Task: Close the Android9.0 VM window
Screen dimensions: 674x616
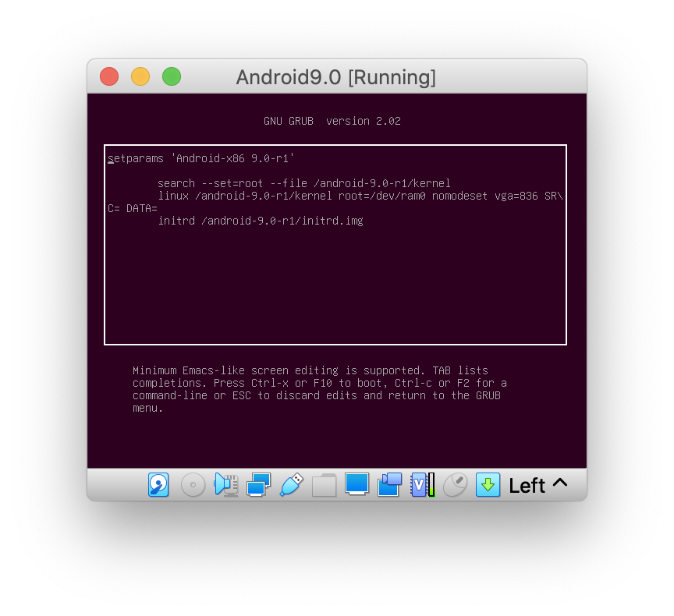Action: tap(109, 76)
